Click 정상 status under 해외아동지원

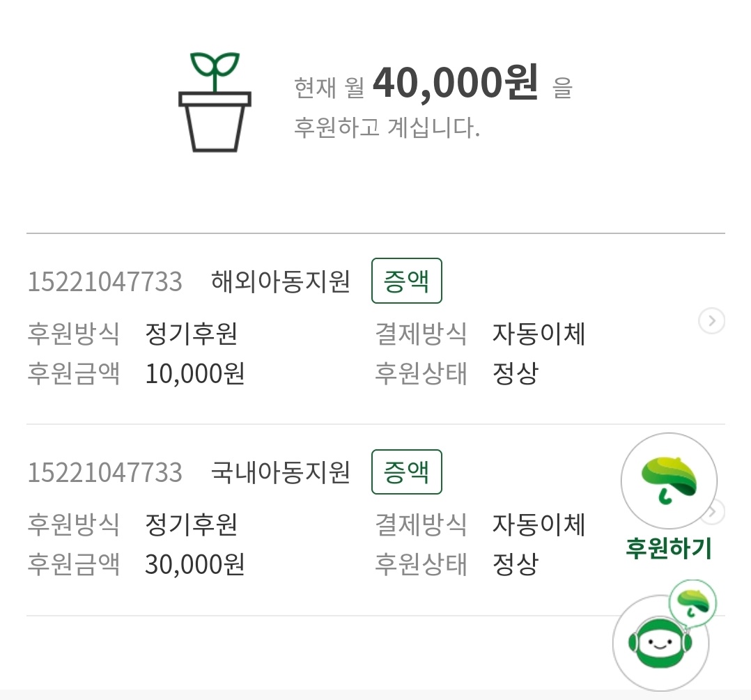pyautogui.click(x=515, y=374)
